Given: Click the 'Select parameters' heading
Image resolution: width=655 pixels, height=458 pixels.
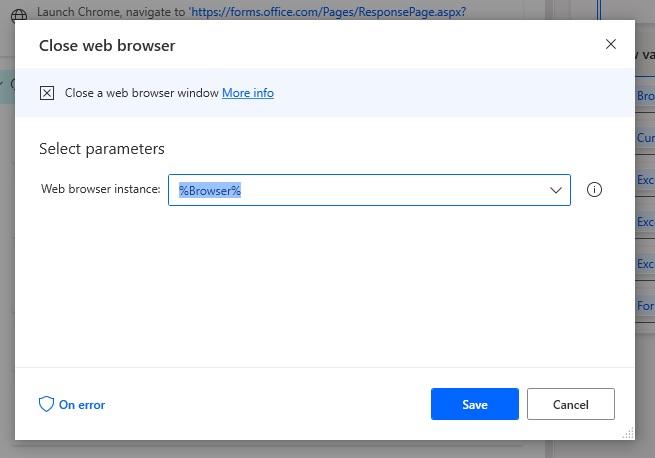Looking at the screenshot, I should click(102, 149).
